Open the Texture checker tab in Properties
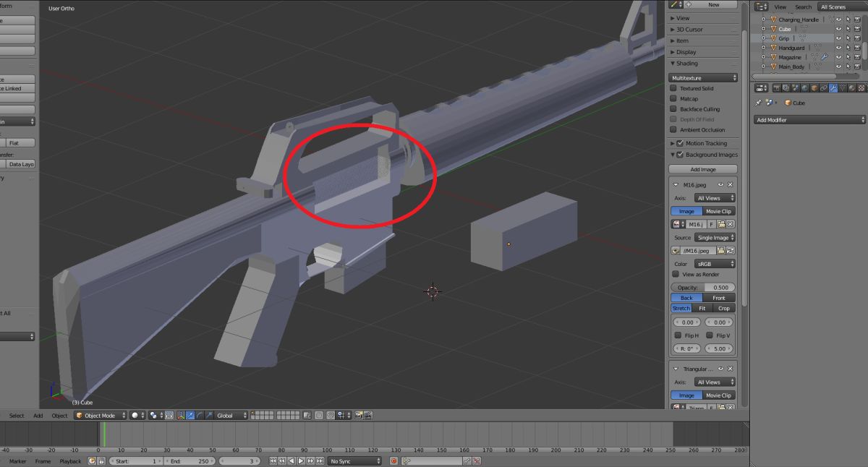This screenshot has height=467, width=868. [861, 87]
